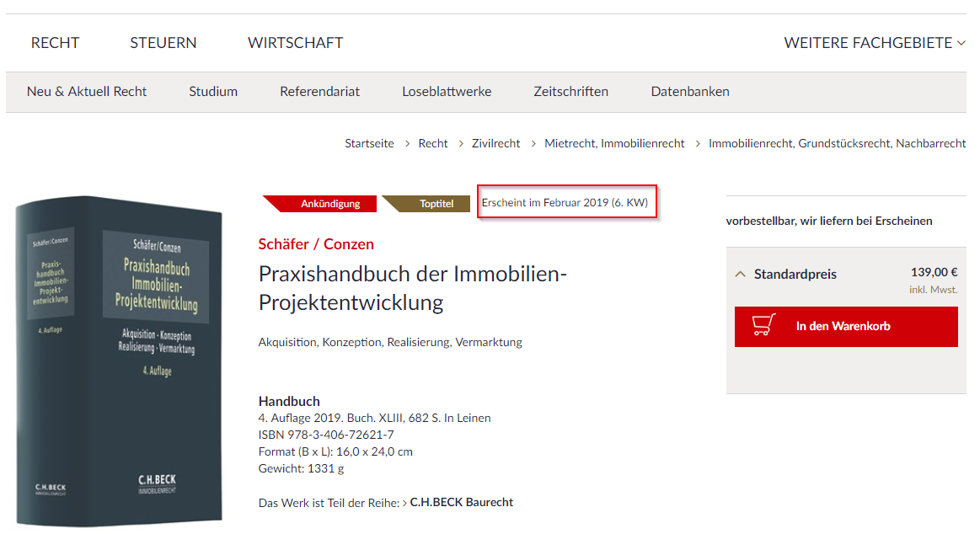This screenshot has width=980, height=534.
Task: Collapse the Standardpreis section chevron
Action: pyautogui.click(x=741, y=275)
